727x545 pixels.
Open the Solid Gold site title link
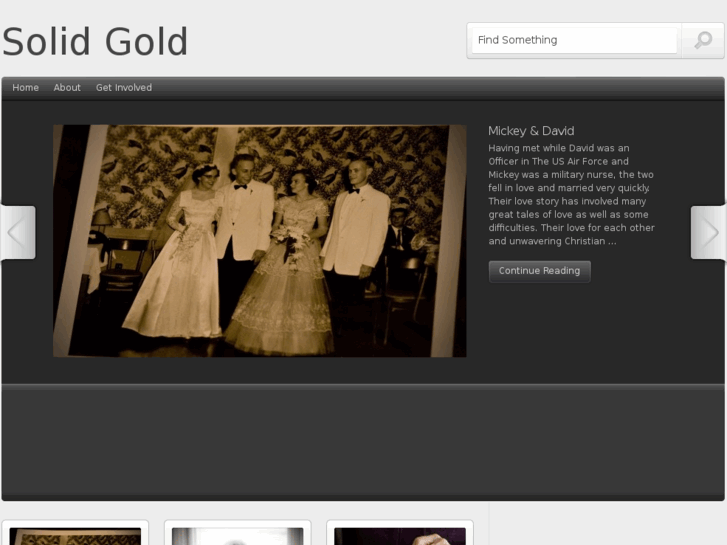pyautogui.click(x=95, y=42)
